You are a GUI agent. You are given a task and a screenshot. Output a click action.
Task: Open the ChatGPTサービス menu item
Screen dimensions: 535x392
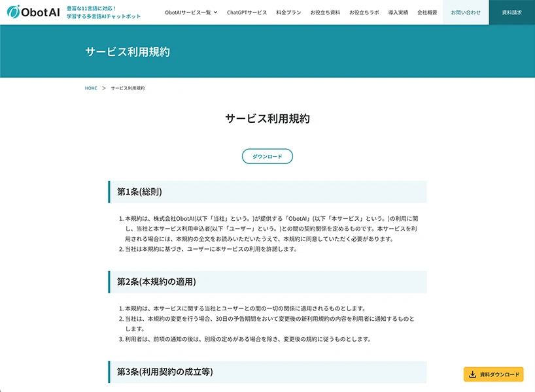(247, 12)
